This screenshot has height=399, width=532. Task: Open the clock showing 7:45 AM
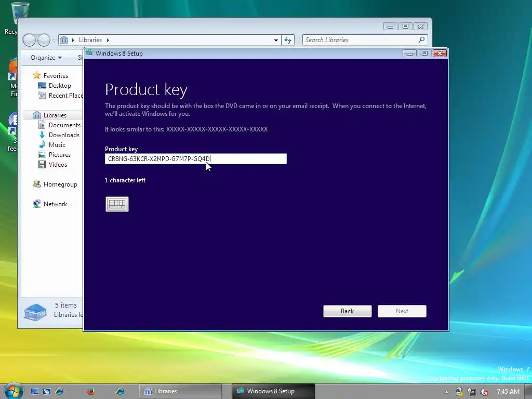[x=508, y=392]
